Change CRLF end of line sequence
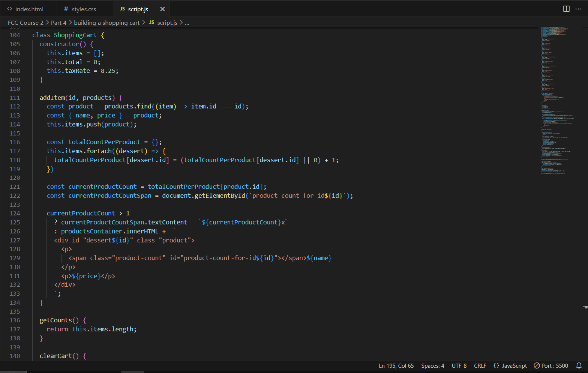Image resolution: width=588 pixels, height=373 pixels. (x=480, y=365)
